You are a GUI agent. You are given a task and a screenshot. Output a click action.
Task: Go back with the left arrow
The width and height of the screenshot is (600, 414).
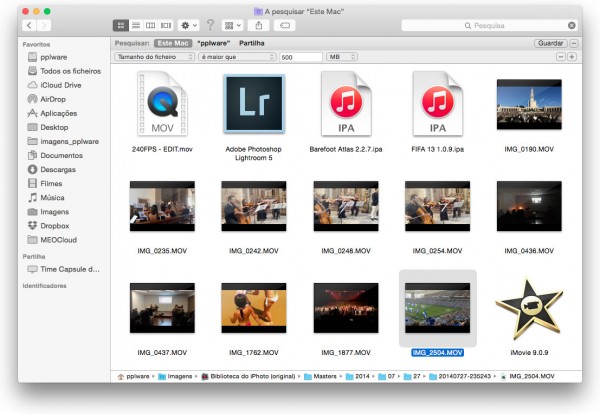29,25
